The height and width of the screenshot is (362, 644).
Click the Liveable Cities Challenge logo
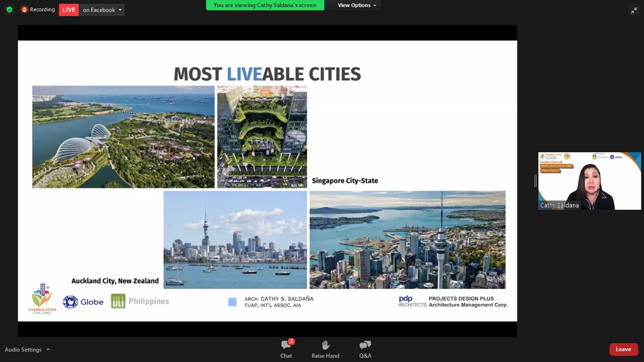(x=42, y=299)
